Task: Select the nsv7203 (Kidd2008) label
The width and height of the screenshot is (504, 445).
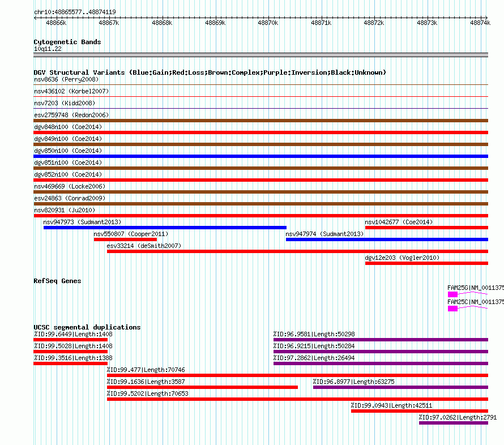Action: point(65,103)
